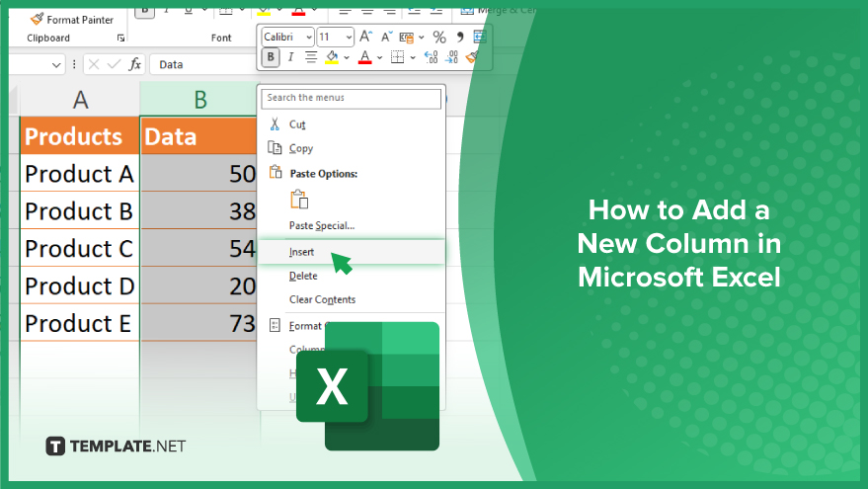
Task: Click the Format Painter button in Clipboard group
Action: [x=72, y=20]
